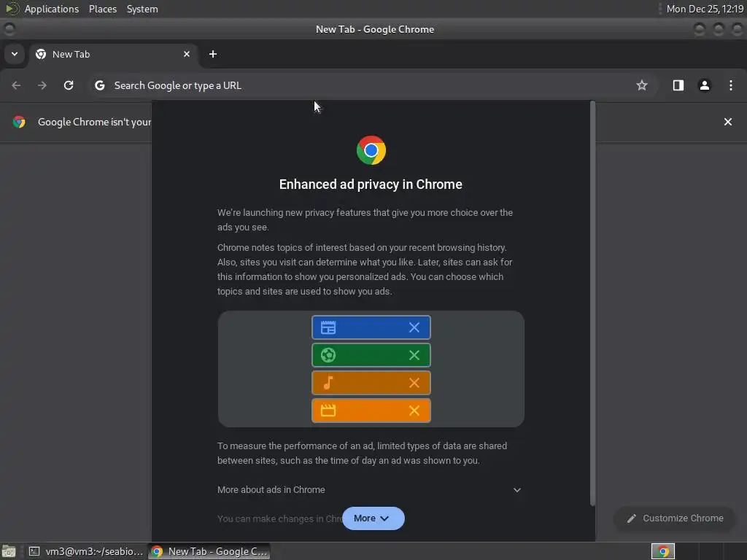Screen dimensions: 747x560
Task: Open the System menu
Action: (x=142, y=9)
